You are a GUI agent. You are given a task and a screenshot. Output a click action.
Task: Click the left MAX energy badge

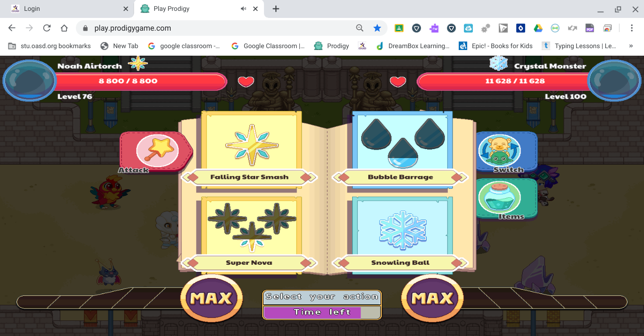pyautogui.click(x=211, y=298)
